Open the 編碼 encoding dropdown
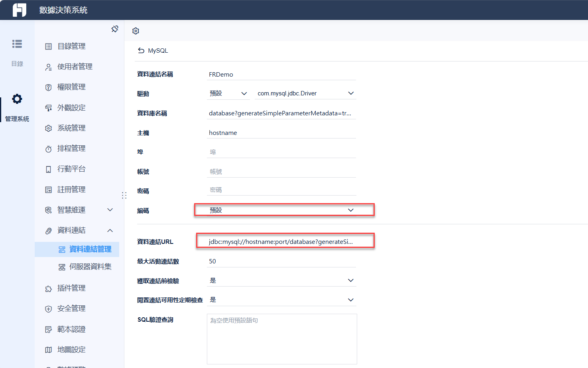This screenshot has height=368, width=588. [x=284, y=210]
